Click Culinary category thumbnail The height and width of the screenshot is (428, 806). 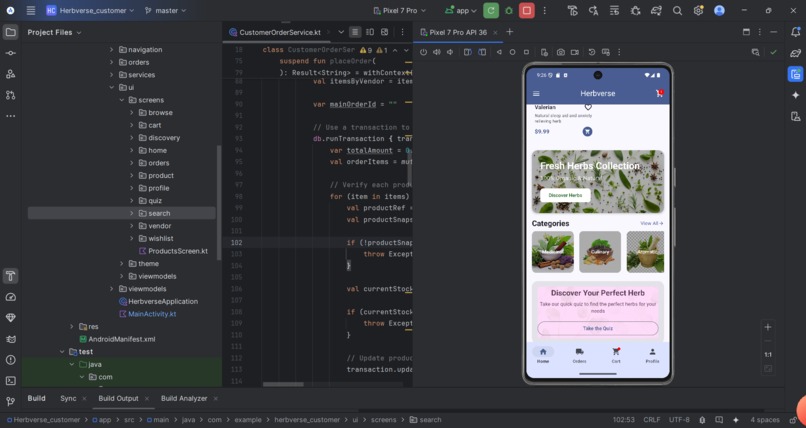click(600, 252)
